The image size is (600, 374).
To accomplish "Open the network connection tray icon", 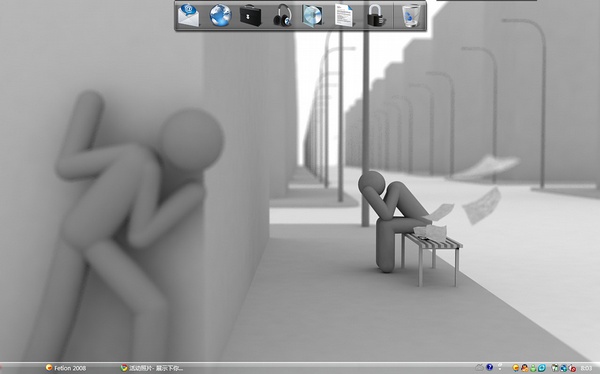I will 555,367.
